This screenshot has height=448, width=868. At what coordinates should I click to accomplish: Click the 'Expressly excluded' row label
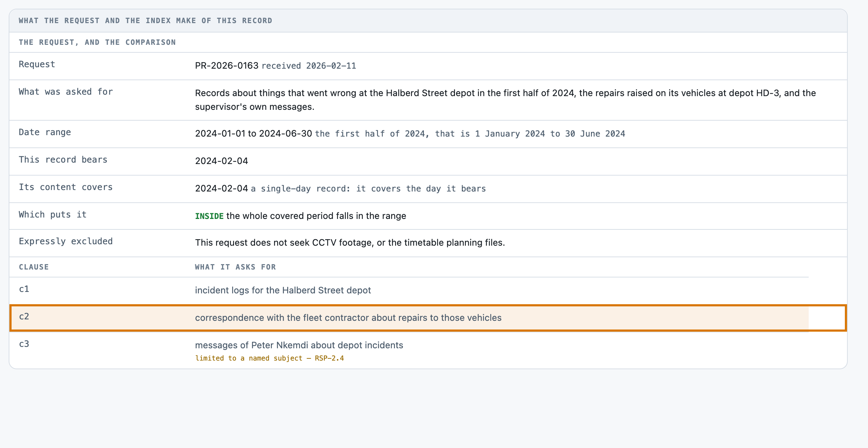(66, 241)
